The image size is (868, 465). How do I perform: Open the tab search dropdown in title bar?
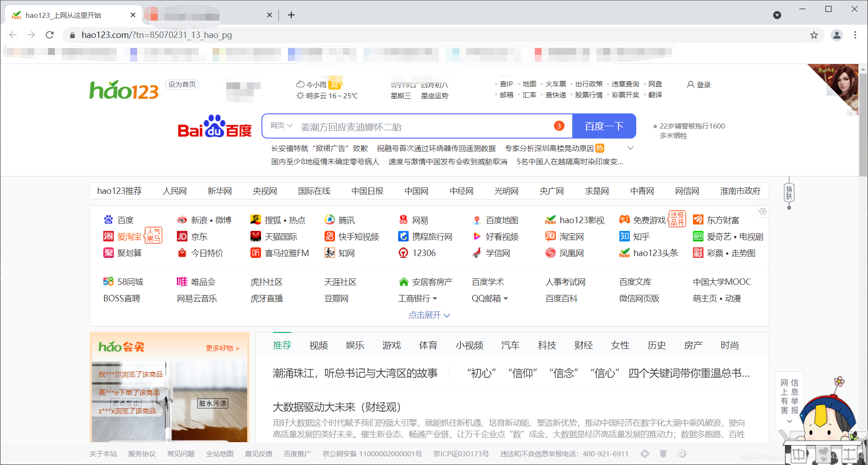777,15
